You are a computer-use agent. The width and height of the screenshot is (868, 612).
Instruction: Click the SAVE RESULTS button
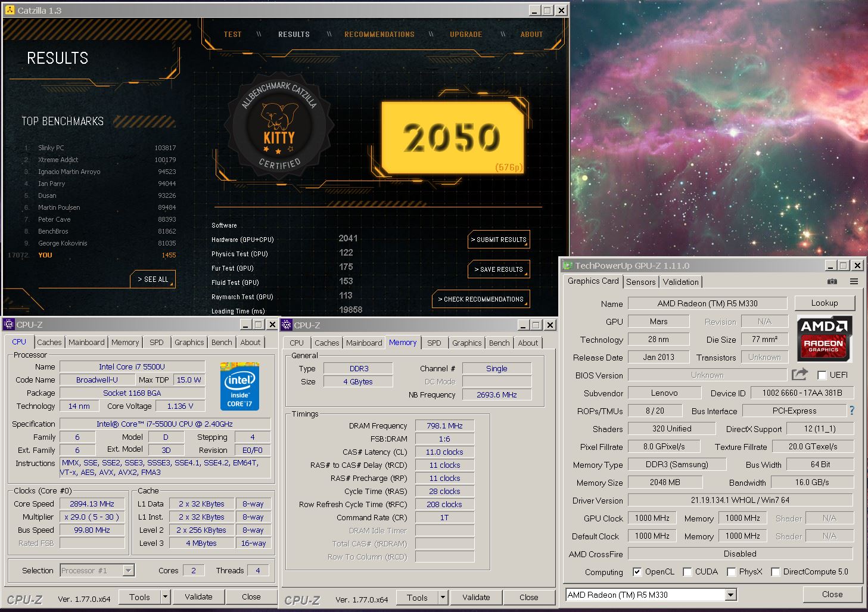click(499, 269)
